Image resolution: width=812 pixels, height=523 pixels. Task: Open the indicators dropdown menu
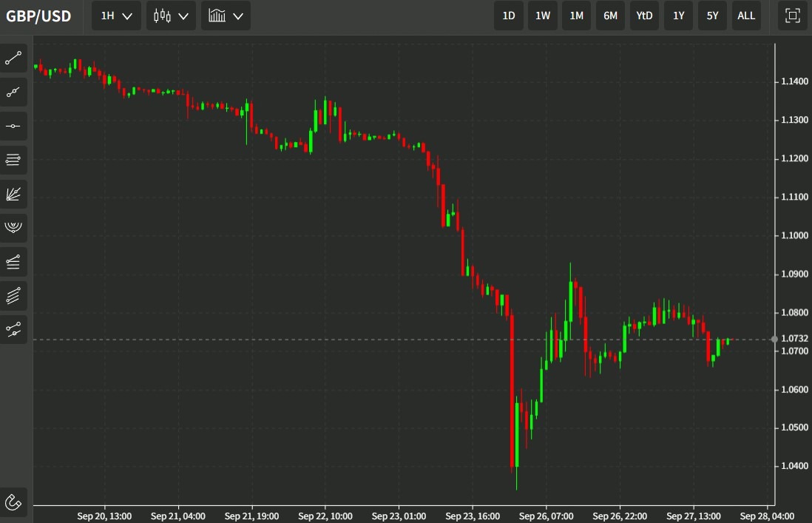(x=226, y=16)
